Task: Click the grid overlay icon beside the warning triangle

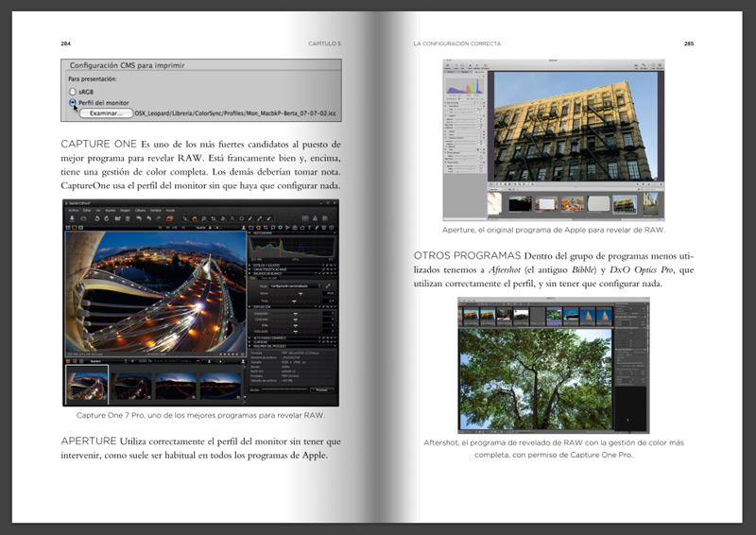Action: [x=305, y=218]
